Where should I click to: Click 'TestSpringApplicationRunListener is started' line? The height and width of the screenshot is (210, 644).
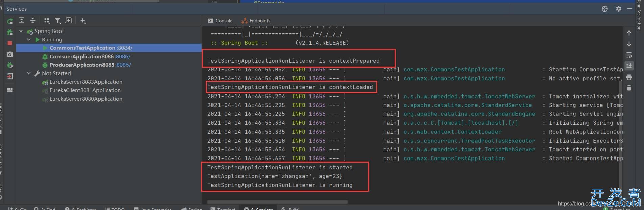pos(280,167)
